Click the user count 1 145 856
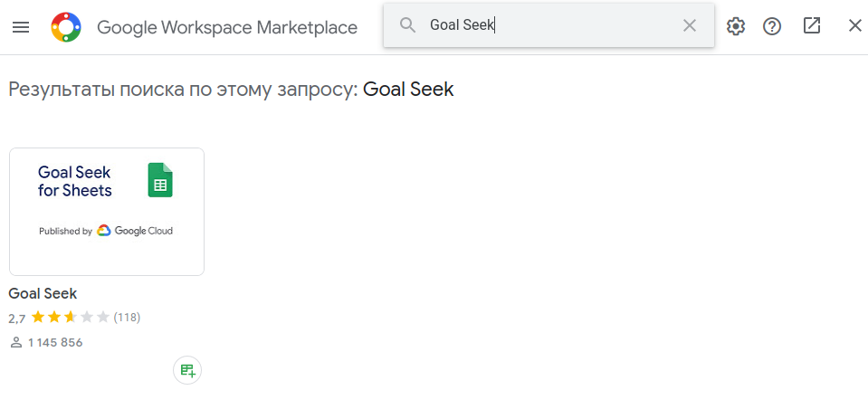 (55, 343)
